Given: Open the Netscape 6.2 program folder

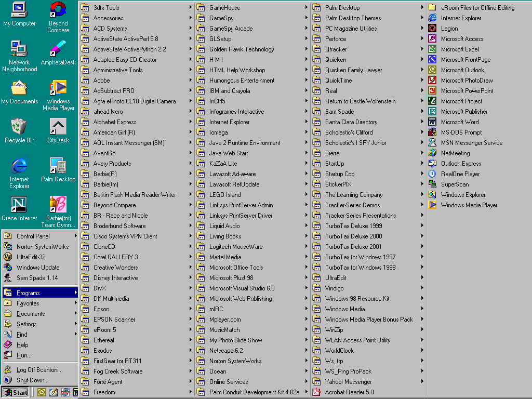Looking at the screenshot, I should [252, 351].
